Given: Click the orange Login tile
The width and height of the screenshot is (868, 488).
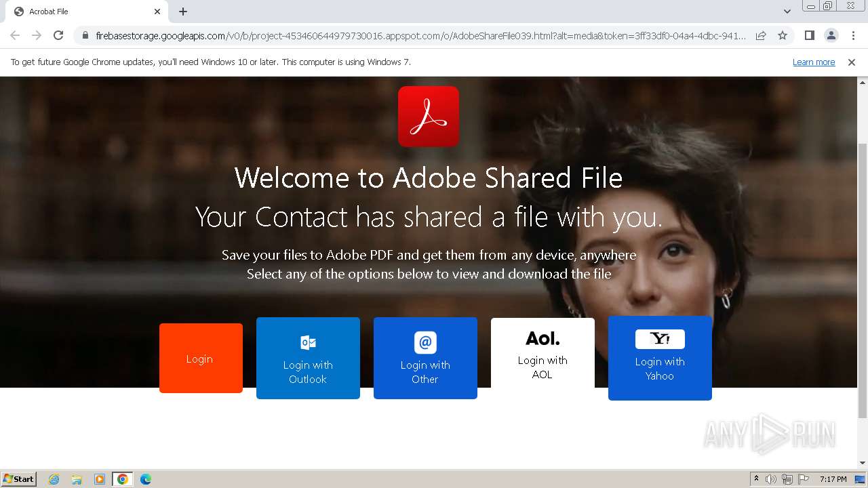Looking at the screenshot, I should click(x=201, y=358).
